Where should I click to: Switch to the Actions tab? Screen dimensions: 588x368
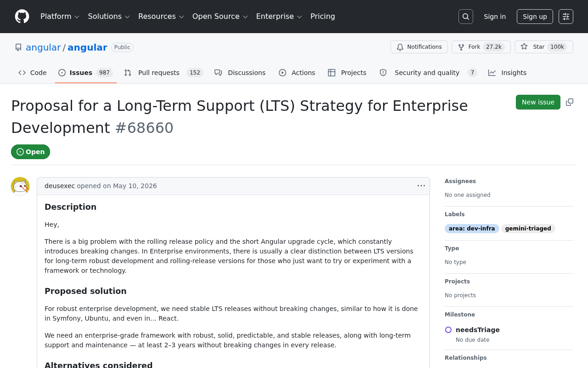(x=297, y=73)
